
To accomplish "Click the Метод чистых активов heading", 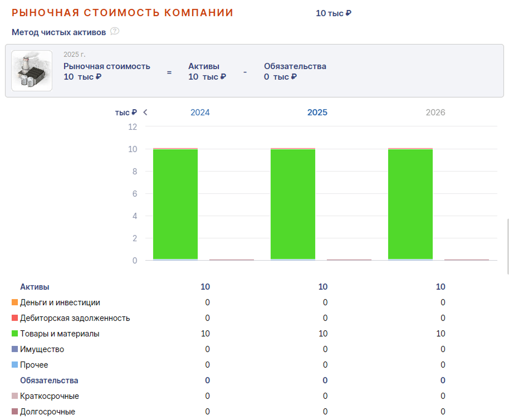I will pos(59,32).
